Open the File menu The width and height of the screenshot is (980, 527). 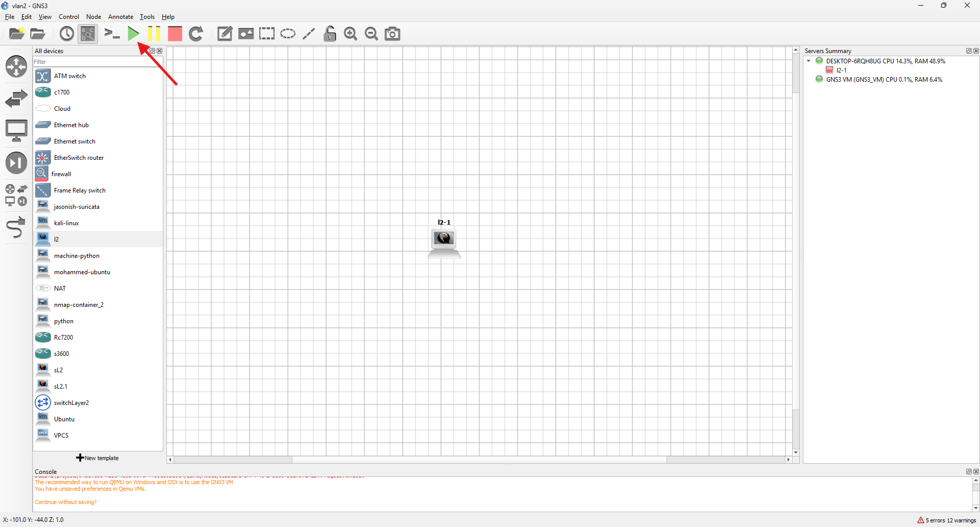pyautogui.click(x=10, y=17)
